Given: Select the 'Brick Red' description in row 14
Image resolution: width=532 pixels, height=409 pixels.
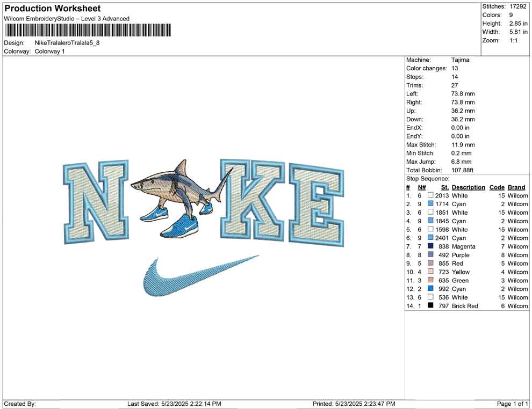Looking at the screenshot, I should coord(465,306).
